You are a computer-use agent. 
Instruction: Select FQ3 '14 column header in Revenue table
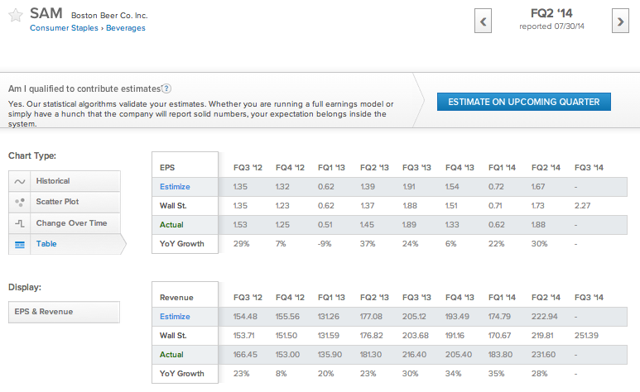click(x=589, y=297)
